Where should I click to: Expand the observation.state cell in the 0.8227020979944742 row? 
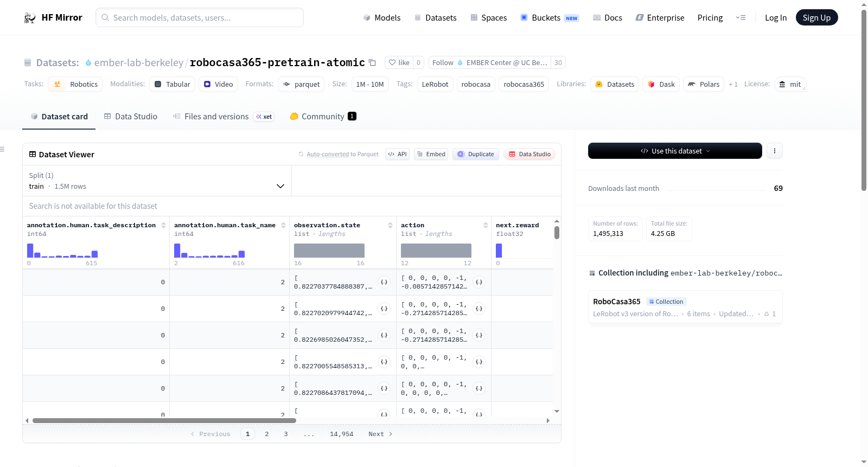[x=384, y=309]
